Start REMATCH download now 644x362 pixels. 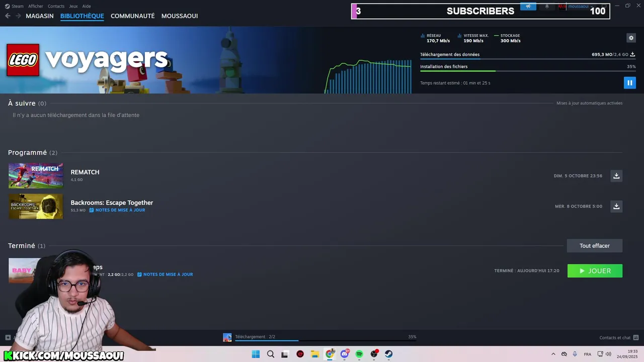616,176
